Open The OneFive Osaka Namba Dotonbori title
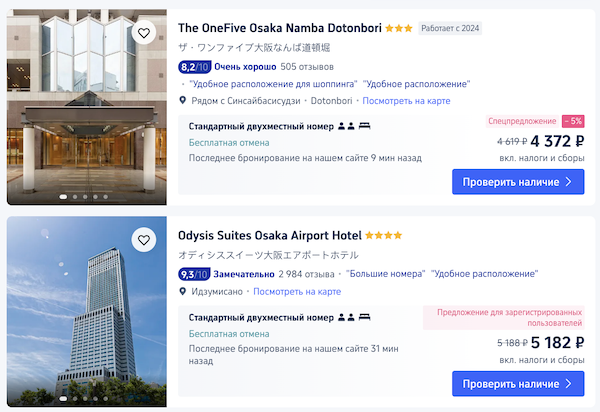Viewport: 600px width, 412px height. click(x=280, y=28)
